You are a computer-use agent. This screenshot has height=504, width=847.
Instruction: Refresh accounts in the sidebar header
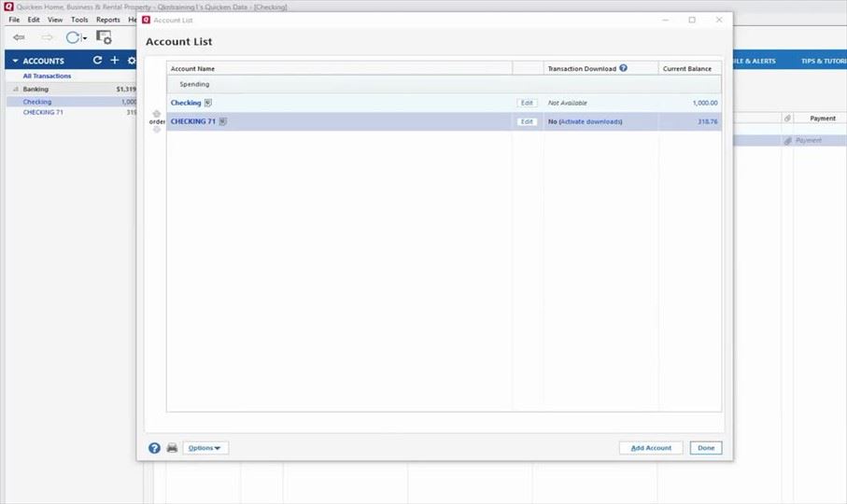coord(97,61)
